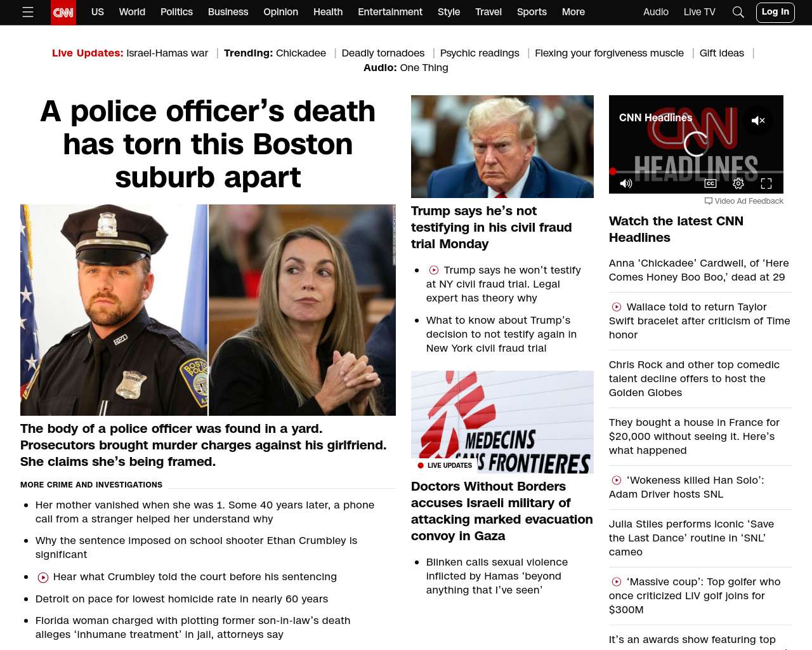Image resolution: width=812 pixels, height=650 pixels.
Task: Click the Log In button
Action: (775, 12)
